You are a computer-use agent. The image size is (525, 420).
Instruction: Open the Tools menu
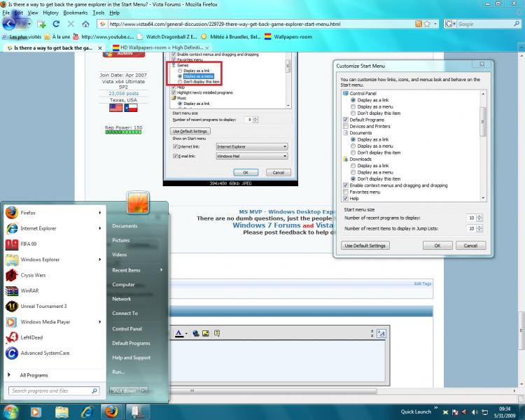pos(99,13)
